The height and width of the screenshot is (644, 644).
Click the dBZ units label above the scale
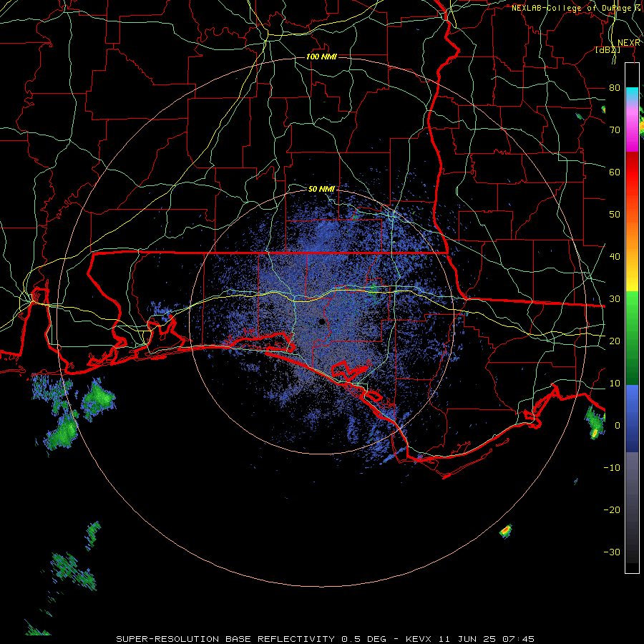pos(608,50)
